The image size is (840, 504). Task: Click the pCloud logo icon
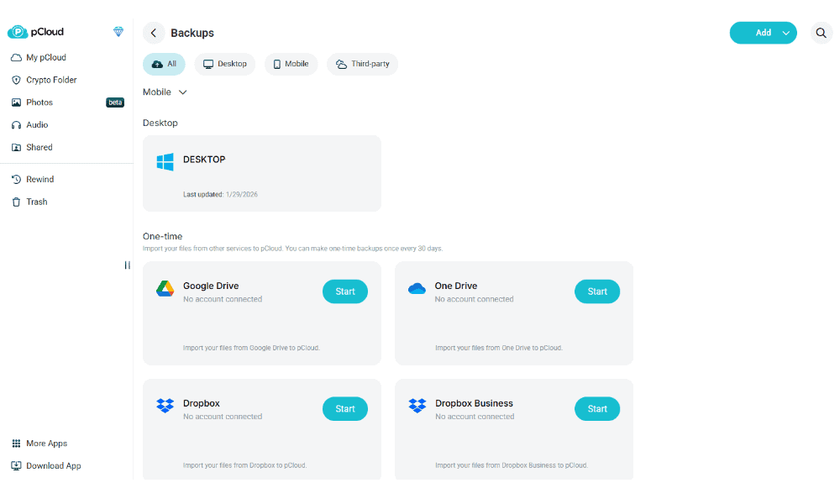point(18,32)
